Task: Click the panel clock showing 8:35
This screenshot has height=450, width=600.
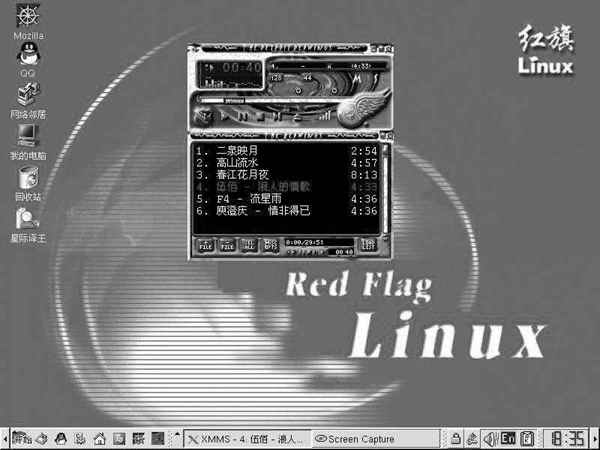Action: click(x=567, y=439)
